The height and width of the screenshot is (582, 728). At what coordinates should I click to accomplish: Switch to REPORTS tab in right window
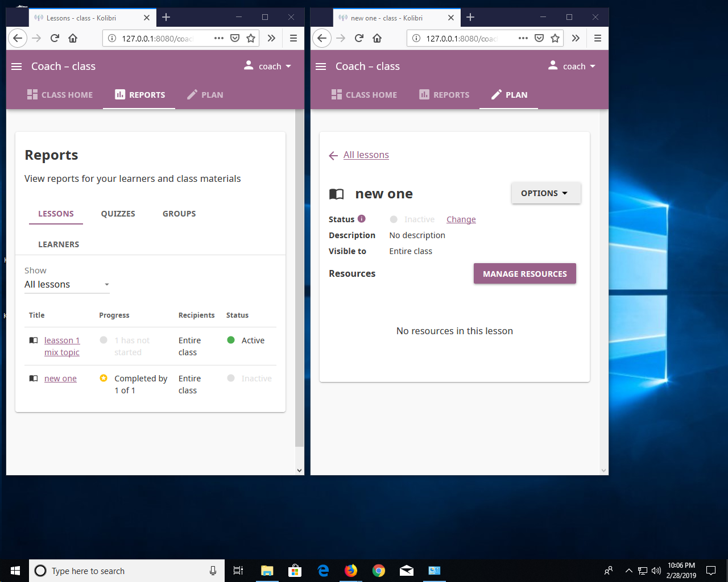coord(444,95)
